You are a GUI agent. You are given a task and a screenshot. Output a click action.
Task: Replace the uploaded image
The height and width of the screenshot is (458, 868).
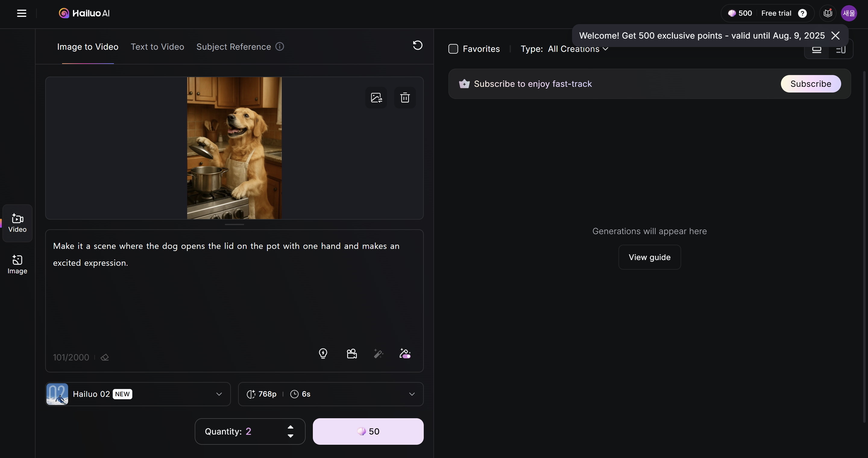pos(376,98)
